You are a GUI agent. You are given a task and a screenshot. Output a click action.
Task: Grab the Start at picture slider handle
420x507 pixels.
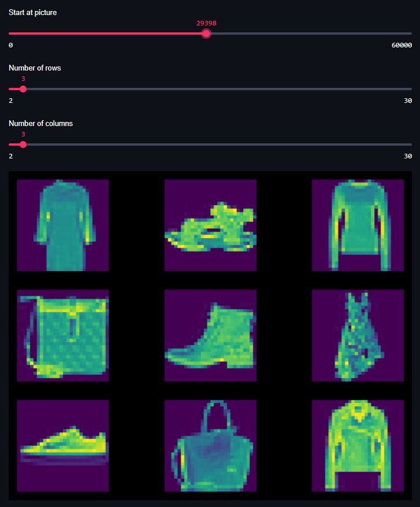point(206,34)
